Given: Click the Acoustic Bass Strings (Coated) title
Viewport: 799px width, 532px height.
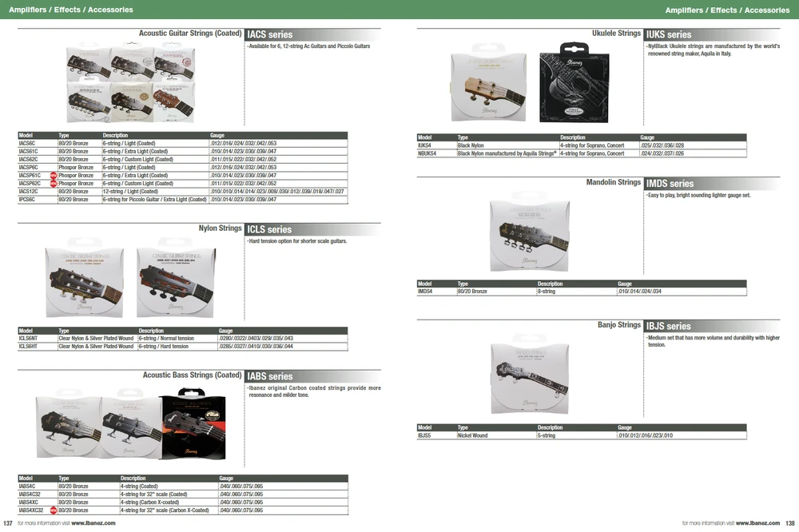Looking at the screenshot, I should pyautogui.click(x=192, y=375).
